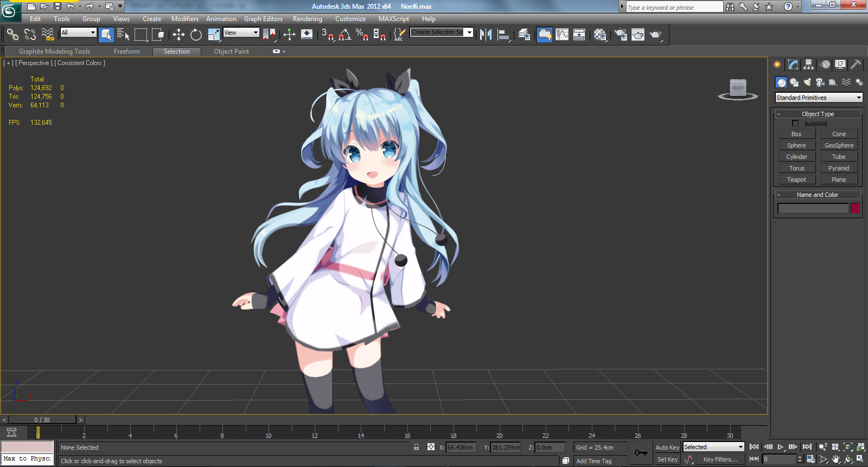Open Select by Name dialog
The width and height of the screenshot is (868, 467).
[x=123, y=35]
